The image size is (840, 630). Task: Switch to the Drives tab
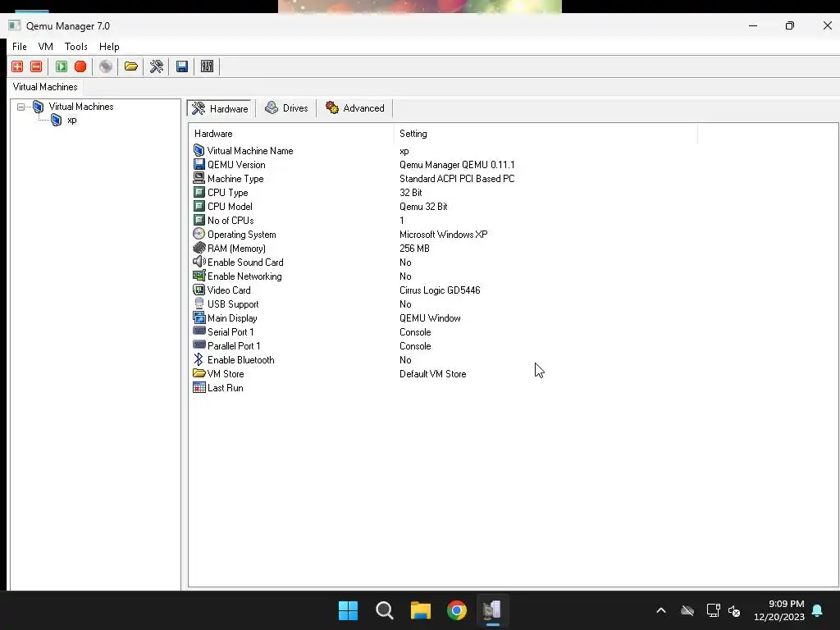click(x=286, y=108)
